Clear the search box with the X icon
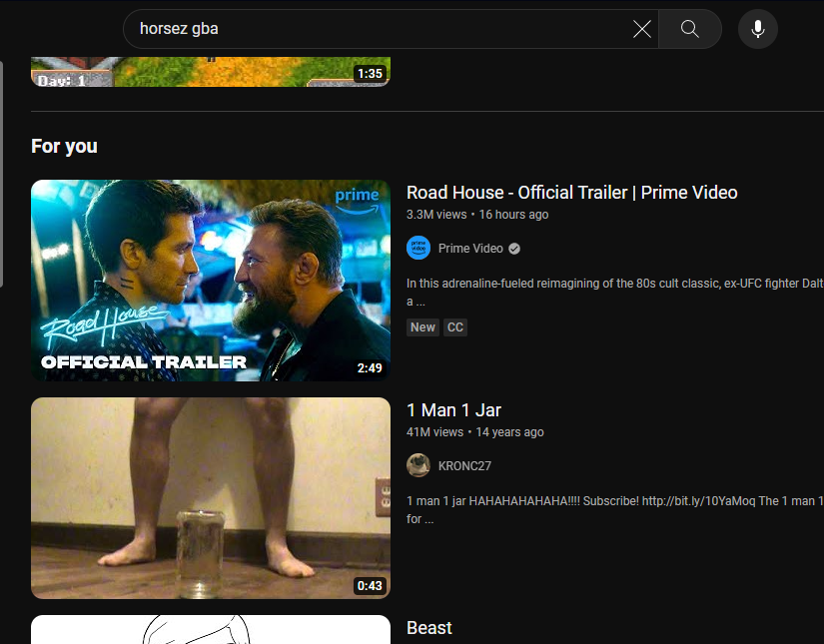Viewport: 824px width, 644px height. tap(641, 29)
